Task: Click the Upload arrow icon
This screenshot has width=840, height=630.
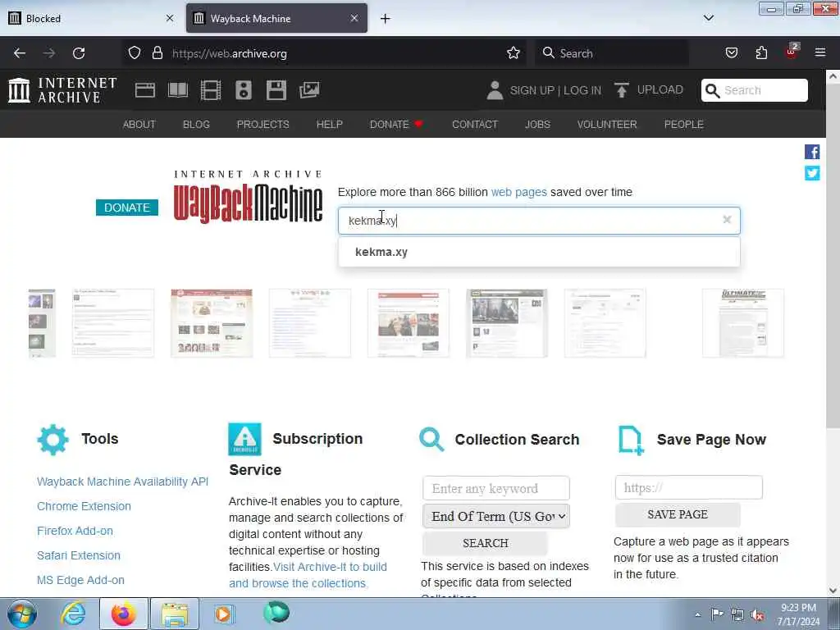Action: point(622,90)
